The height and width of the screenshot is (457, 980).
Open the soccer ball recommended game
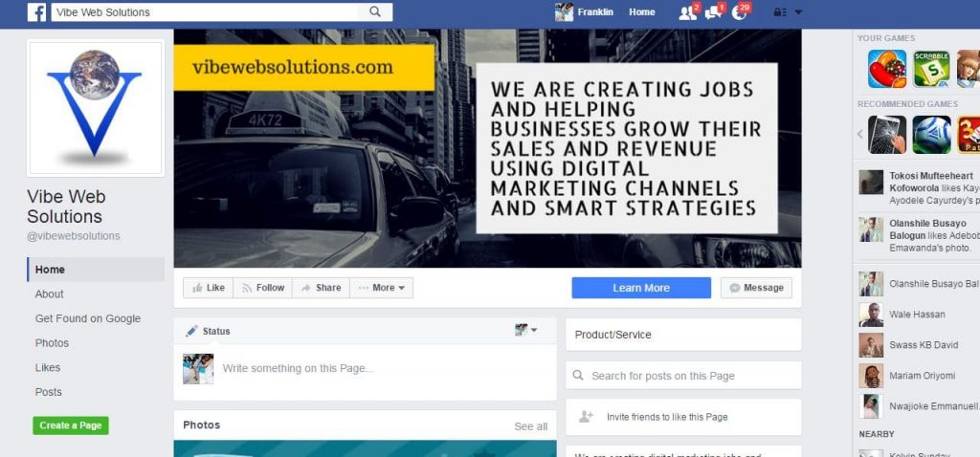point(931,134)
